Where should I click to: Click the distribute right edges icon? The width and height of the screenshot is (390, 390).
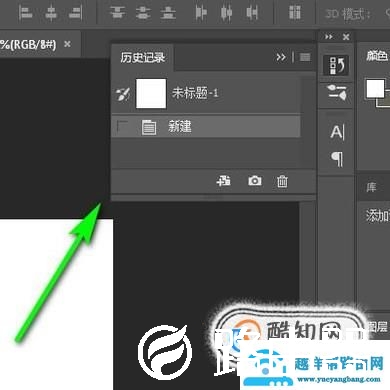252,13
